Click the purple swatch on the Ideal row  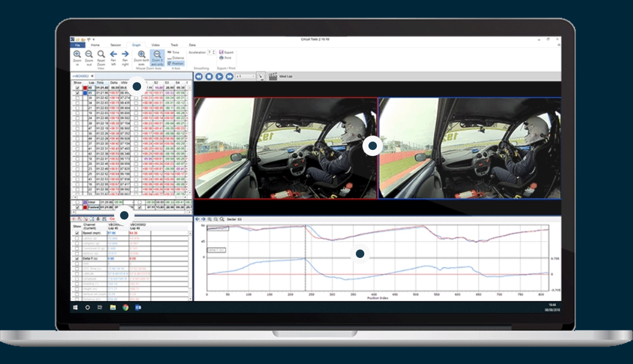[85, 202]
